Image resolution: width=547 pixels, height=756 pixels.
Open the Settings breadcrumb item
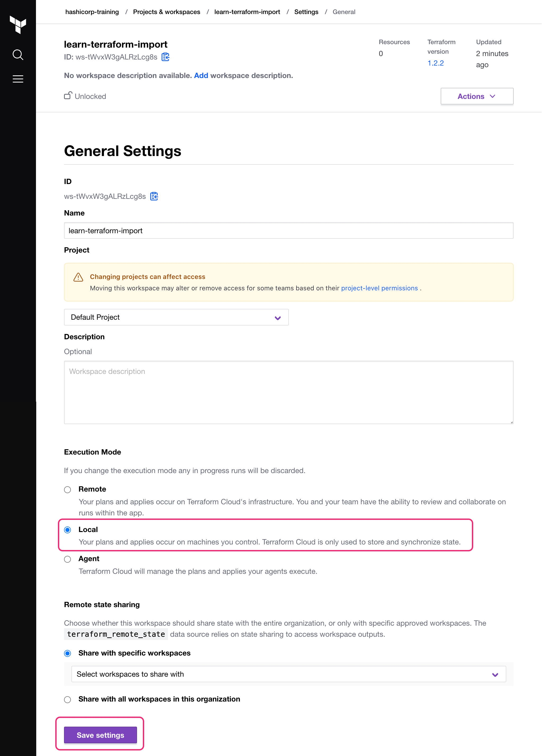[306, 12]
